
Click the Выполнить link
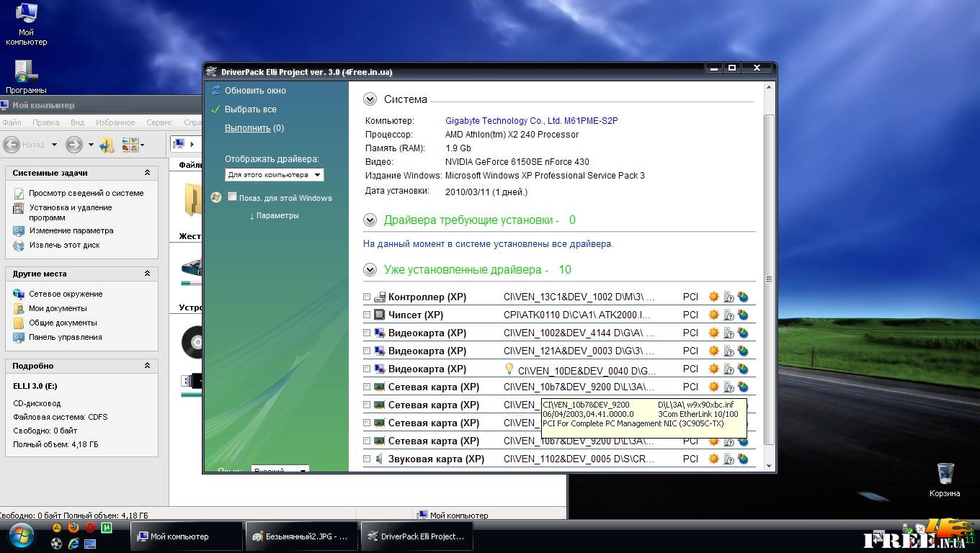[x=248, y=128]
